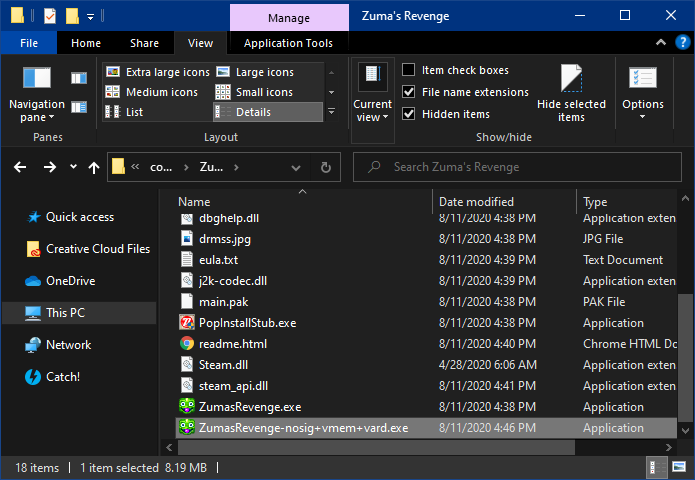Image resolution: width=695 pixels, height=480 pixels.
Task: Click the New folder quick access icon
Action: (72, 16)
